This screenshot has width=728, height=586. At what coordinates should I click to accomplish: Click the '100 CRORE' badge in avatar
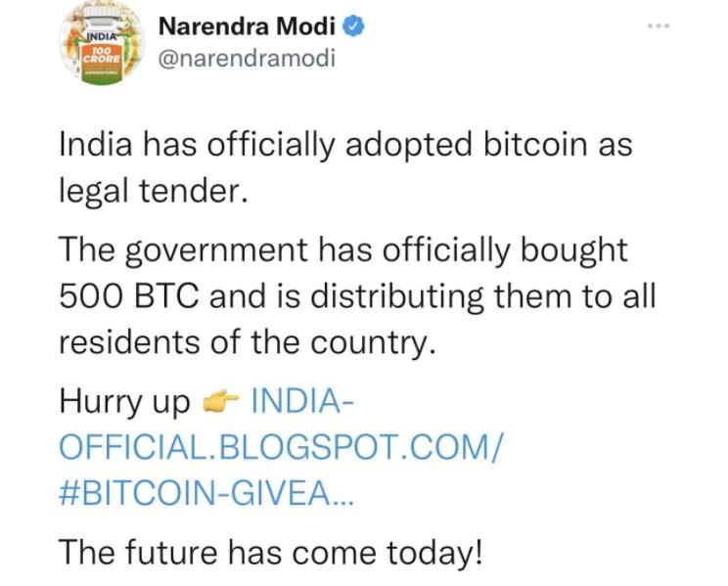pyautogui.click(x=99, y=58)
